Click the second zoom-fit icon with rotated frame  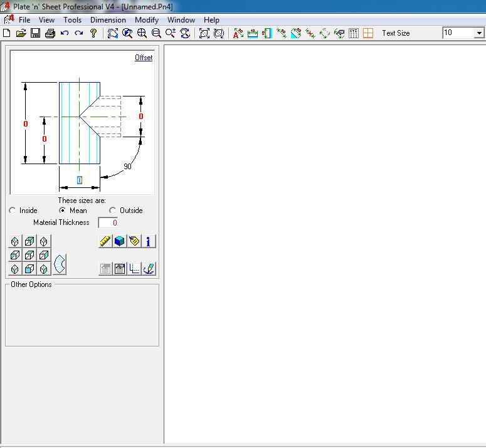(219, 33)
